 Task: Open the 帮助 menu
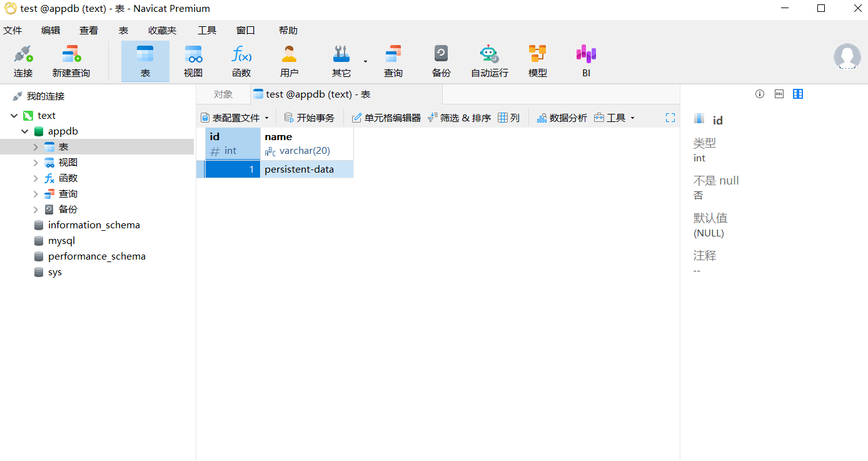(288, 30)
